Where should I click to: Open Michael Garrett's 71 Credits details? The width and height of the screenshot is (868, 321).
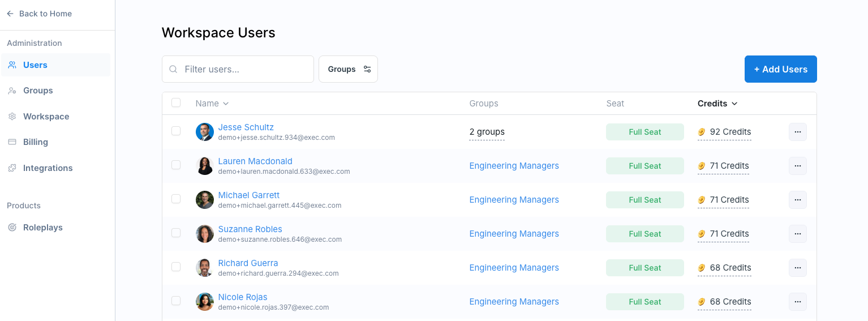[723, 200]
